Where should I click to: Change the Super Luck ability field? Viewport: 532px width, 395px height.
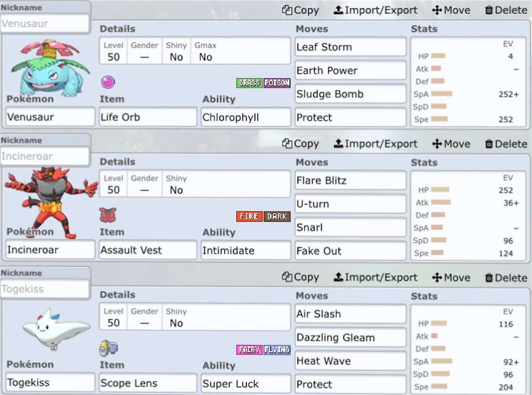pyautogui.click(x=246, y=383)
